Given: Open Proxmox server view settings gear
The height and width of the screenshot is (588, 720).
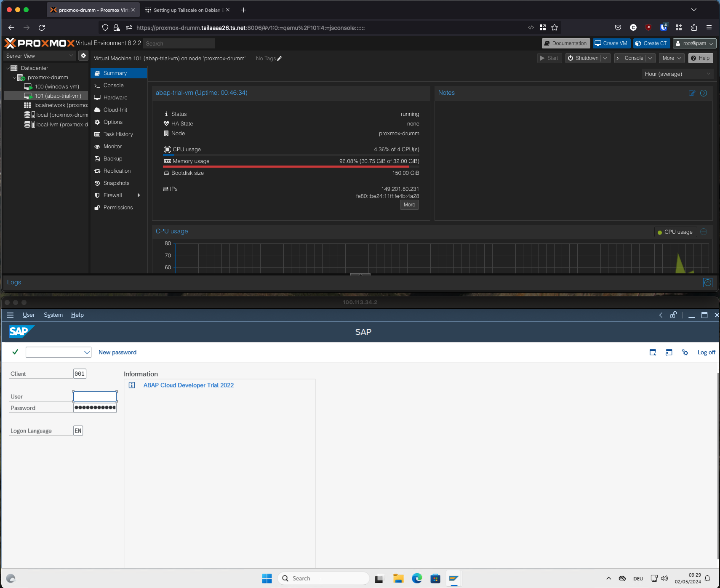Looking at the screenshot, I should point(83,56).
